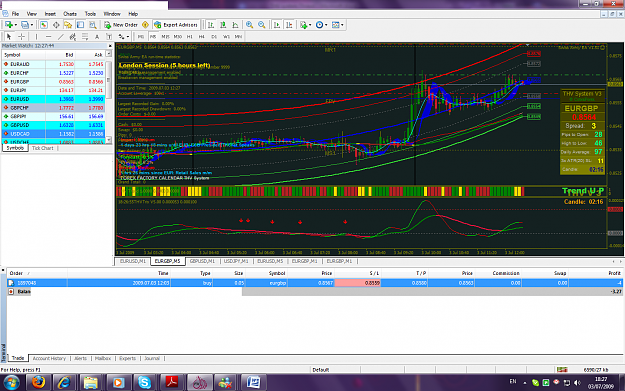This screenshot has height=391, width=625.
Task: Open the Account History tab
Action: (49, 358)
